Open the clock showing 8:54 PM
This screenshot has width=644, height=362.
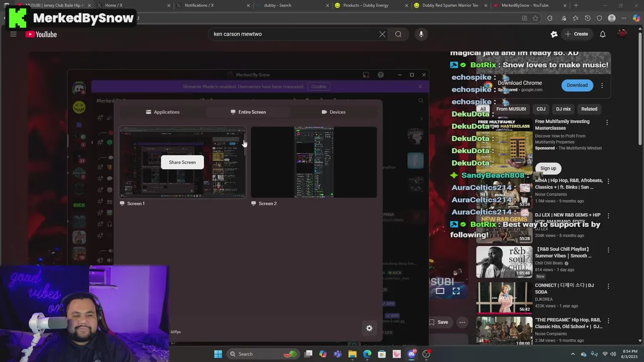630,354
